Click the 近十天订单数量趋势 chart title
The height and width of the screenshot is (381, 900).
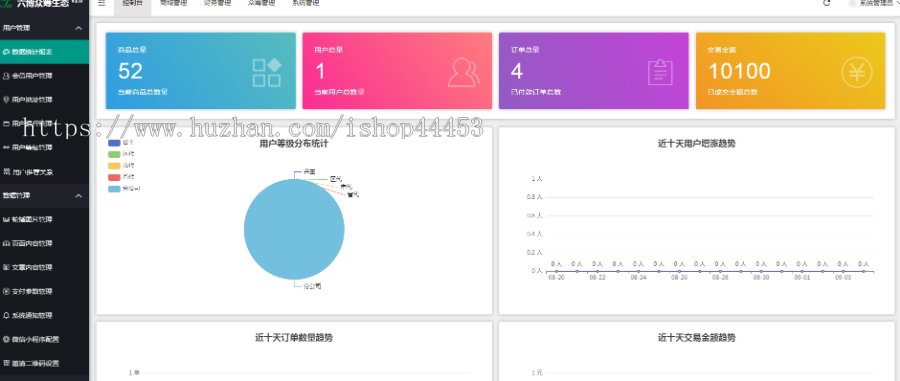[294, 338]
